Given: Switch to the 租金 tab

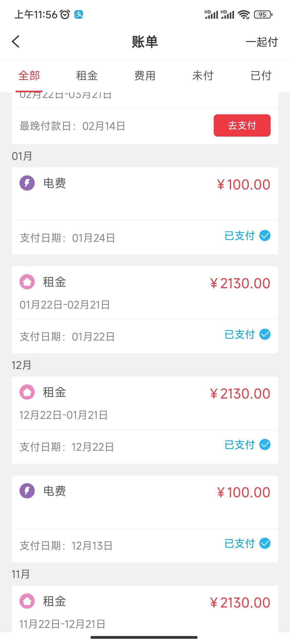Looking at the screenshot, I should (x=87, y=76).
